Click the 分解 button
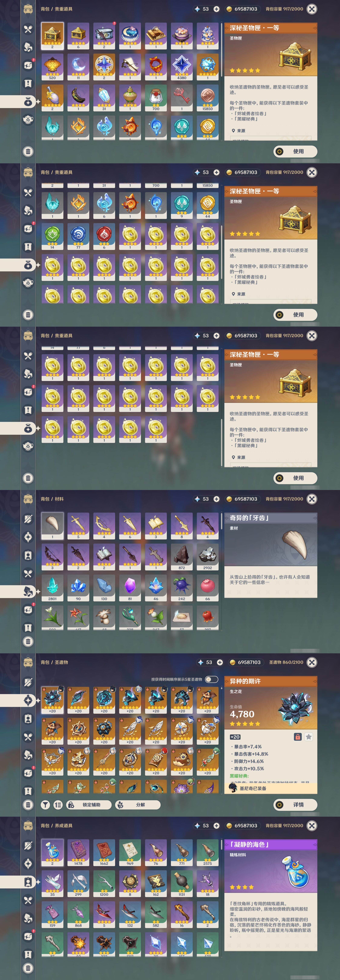The width and height of the screenshot is (340, 980). (x=138, y=805)
